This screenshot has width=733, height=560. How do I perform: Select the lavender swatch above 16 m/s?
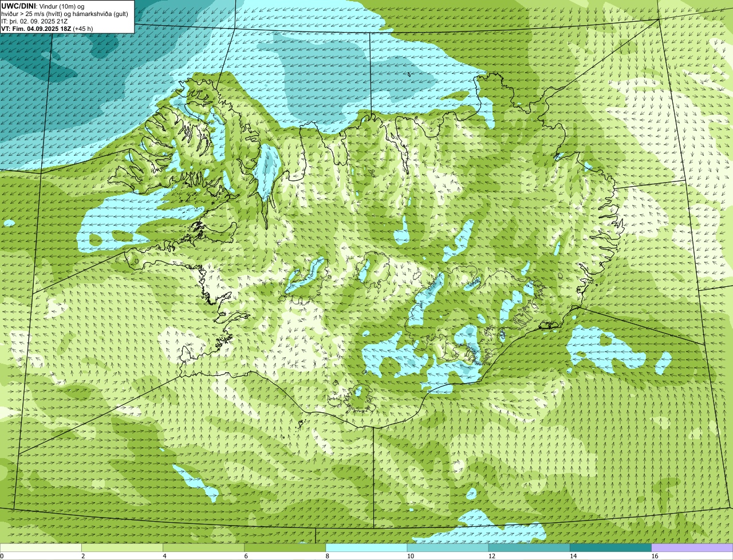(x=692, y=547)
